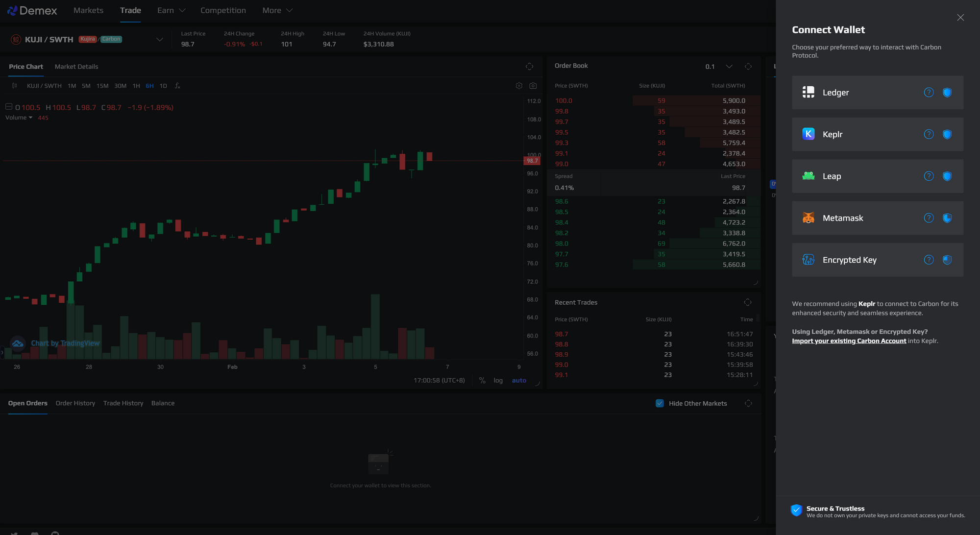Open the candle chart type selector
Image resolution: width=980 pixels, height=535 pixels.
coord(15,86)
